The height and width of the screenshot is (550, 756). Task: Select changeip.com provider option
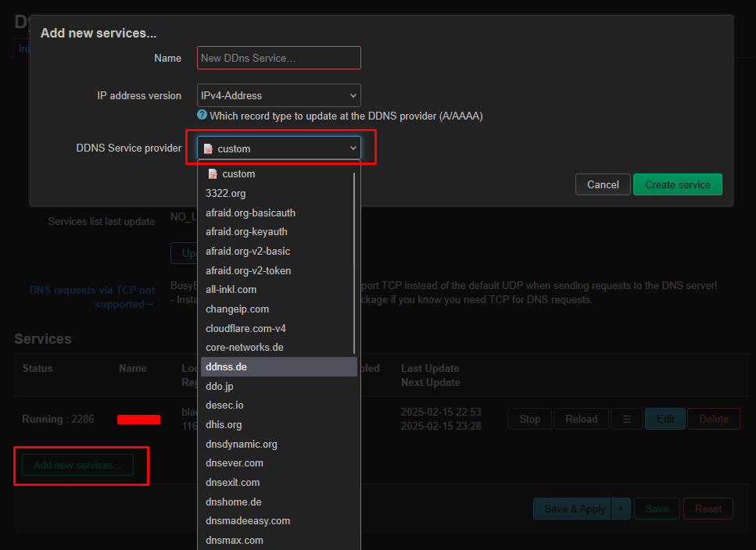pos(278,309)
